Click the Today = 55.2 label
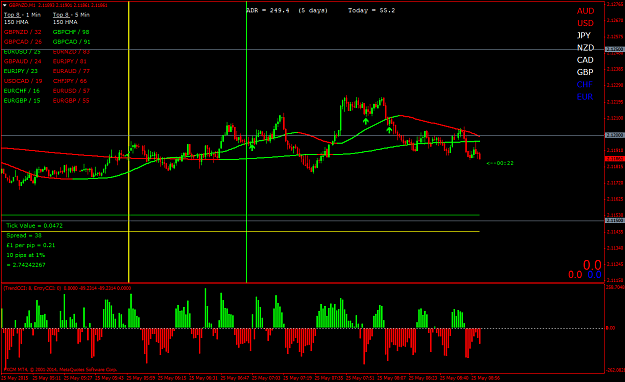 tap(371, 10)
